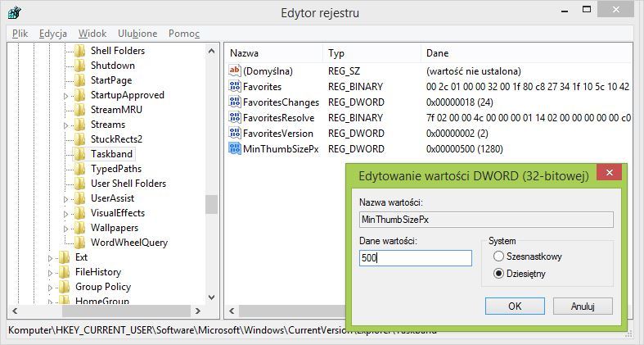The image size is (644, 345).
Task: Click the Group Policy folder icon
Action: point(64,287)
